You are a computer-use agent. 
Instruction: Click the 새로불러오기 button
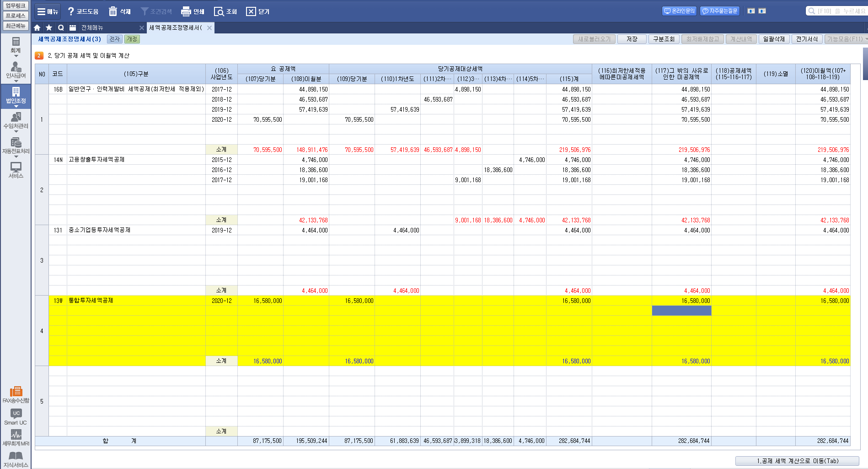594,39
